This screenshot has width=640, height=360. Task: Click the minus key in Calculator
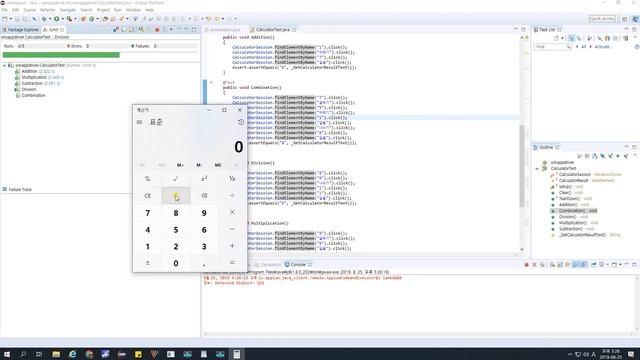[x=232, y=229]
